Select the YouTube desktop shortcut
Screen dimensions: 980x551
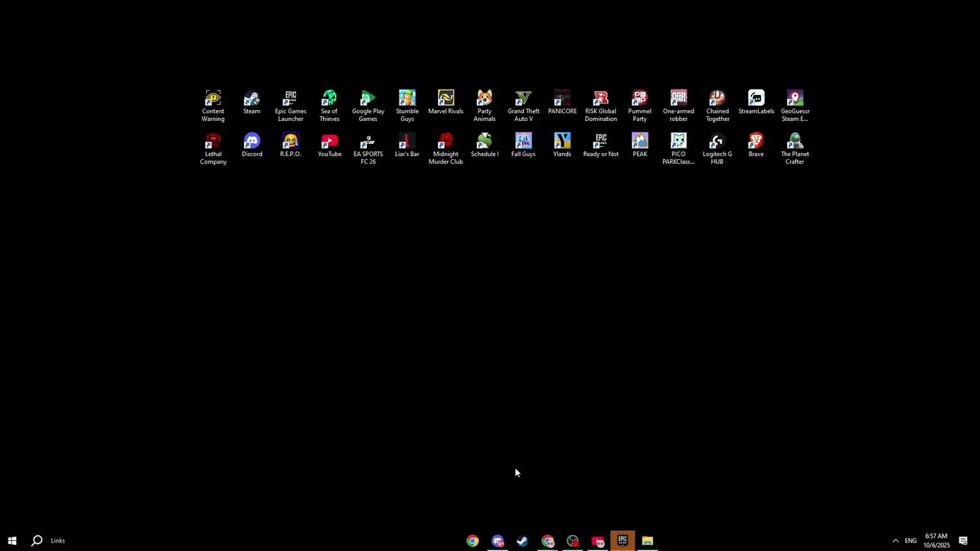329,145
